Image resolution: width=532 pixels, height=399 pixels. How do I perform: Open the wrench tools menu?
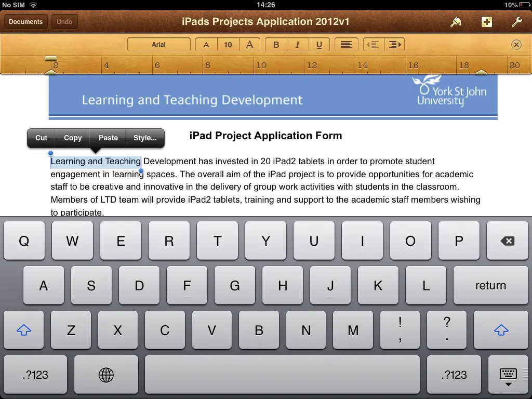click(x=517, y=22)
